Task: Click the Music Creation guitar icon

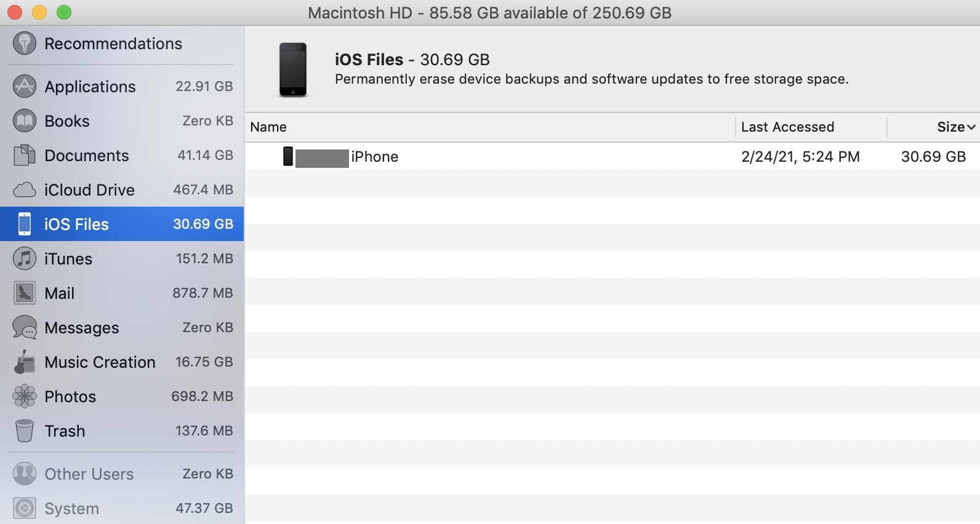Action: [x=25, y=362]
